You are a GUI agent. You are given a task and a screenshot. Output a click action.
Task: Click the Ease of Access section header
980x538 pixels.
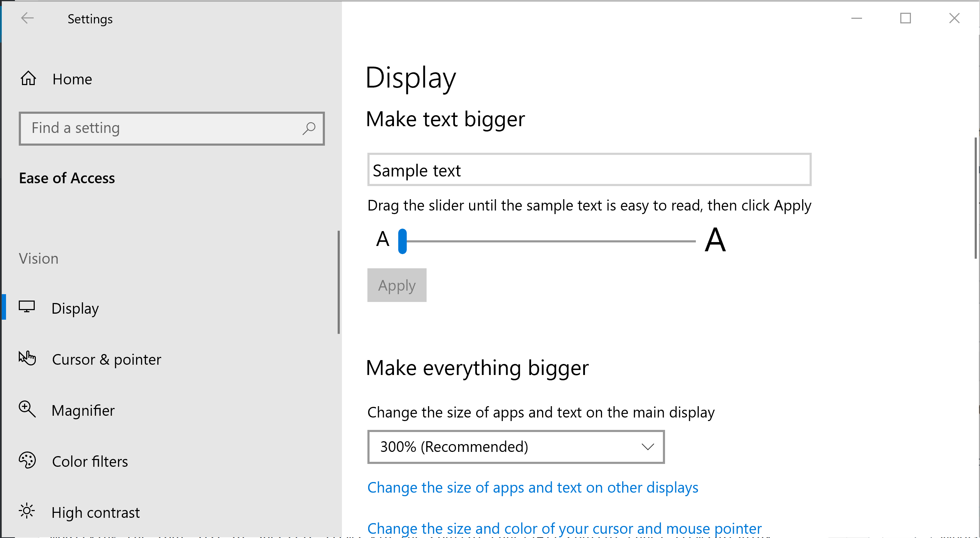[x=67, y=178]
